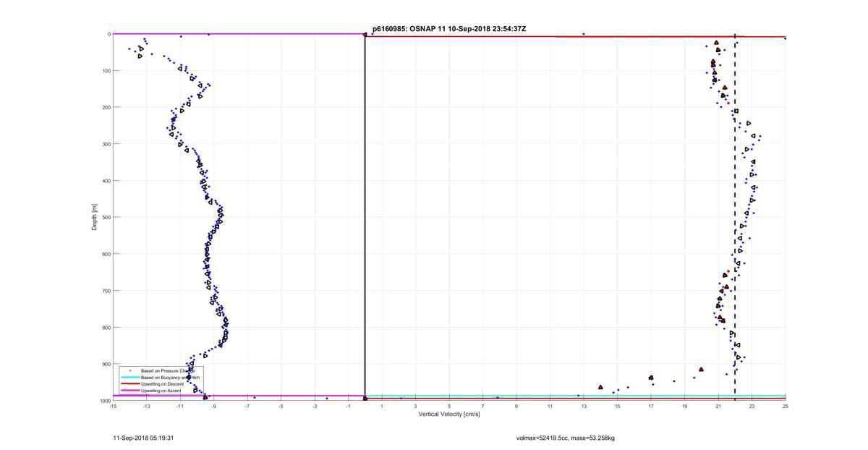Click the depth tick label '1000'

tap(104, 401)
